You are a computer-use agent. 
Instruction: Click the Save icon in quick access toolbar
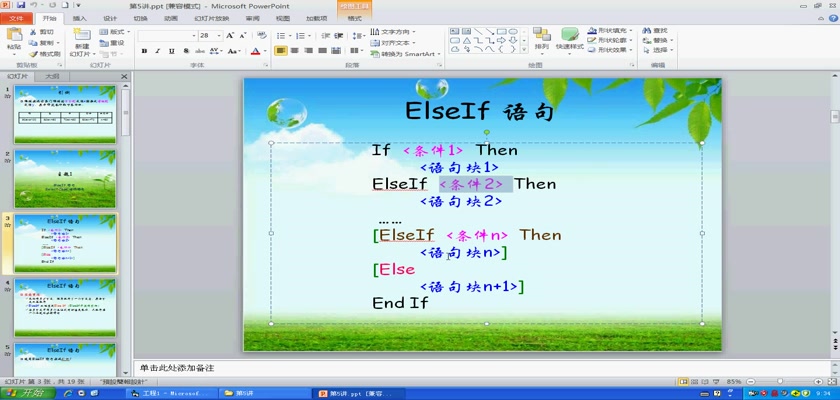click(x=20, y=5)
